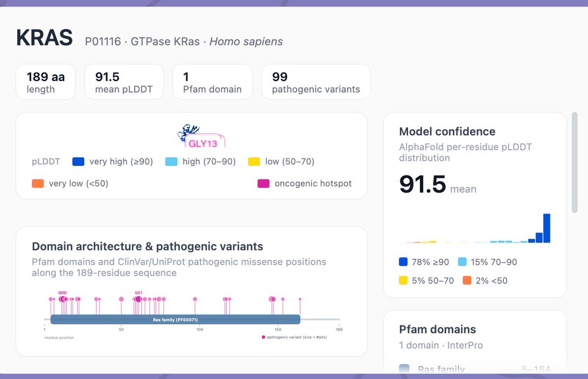Select the lone variant marker just before residue 100
This screenshot has width=588, height=379.
coord(195,299)
